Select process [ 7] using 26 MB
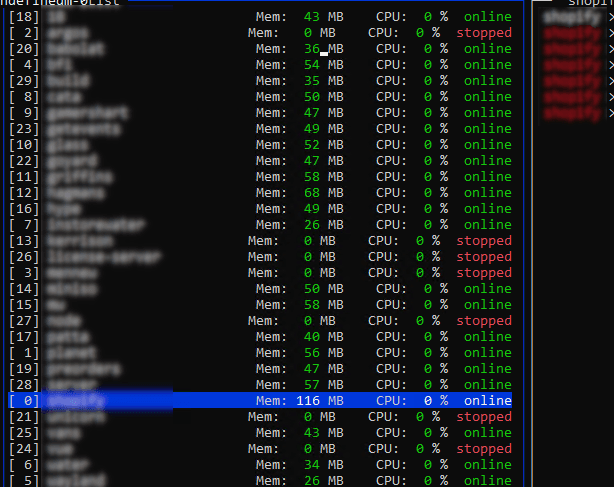 coord(260,225)
